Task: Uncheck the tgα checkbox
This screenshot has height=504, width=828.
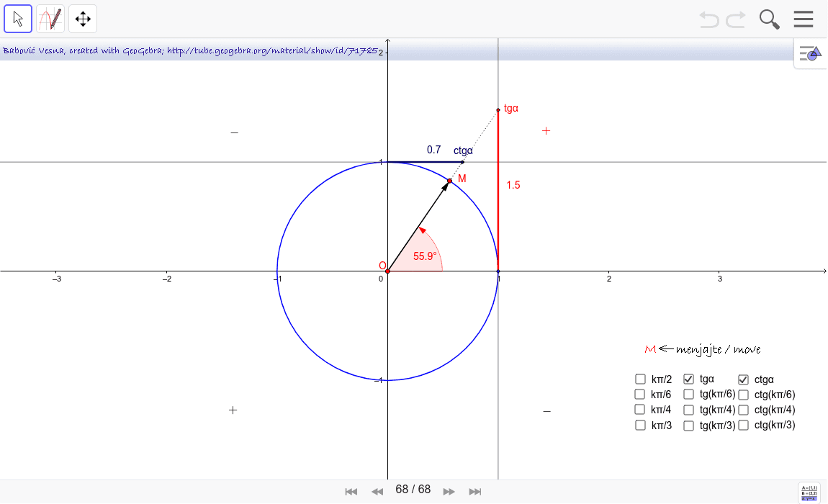Action: point(688,379)
